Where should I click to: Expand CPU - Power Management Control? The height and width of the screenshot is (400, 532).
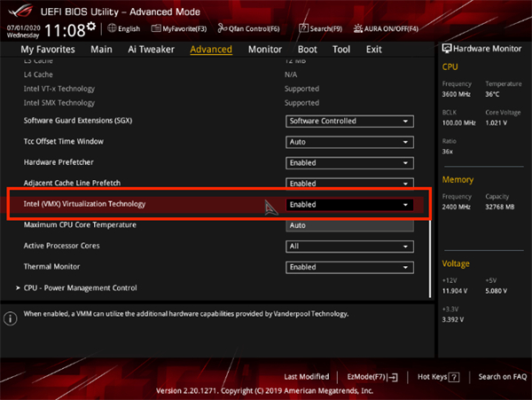click(80, 287)
